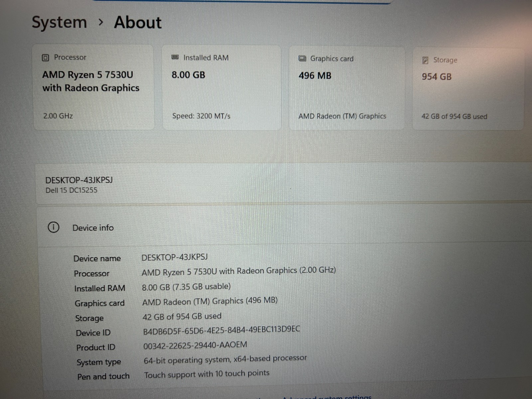Click the Graphics card icon

302,59
